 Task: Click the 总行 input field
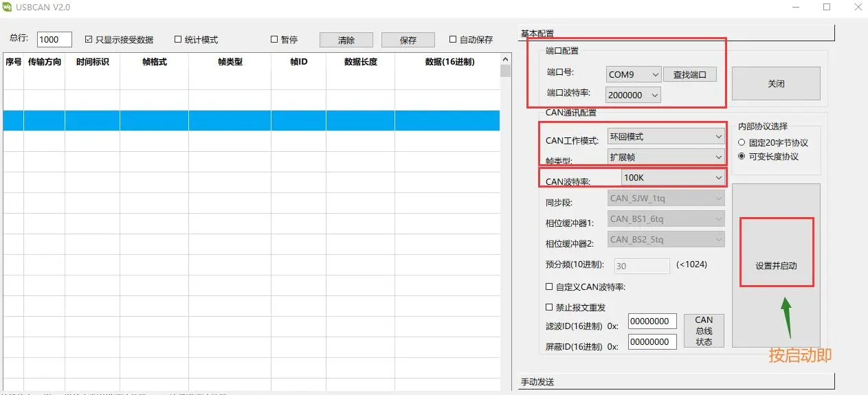pyautogui.click(x=54, y=40)
